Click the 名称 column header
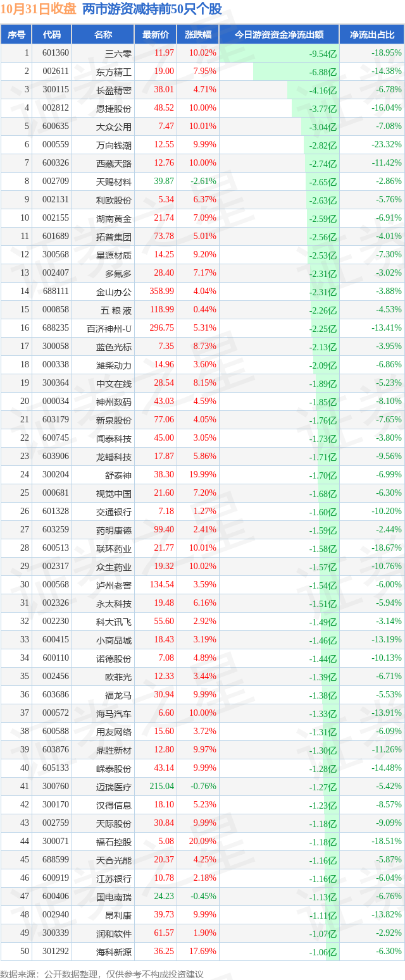 (x=103, y=35)
